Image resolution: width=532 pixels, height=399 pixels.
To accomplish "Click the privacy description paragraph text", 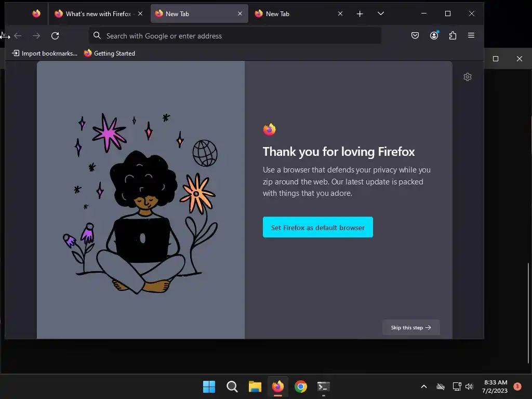I will click(347, 181).
